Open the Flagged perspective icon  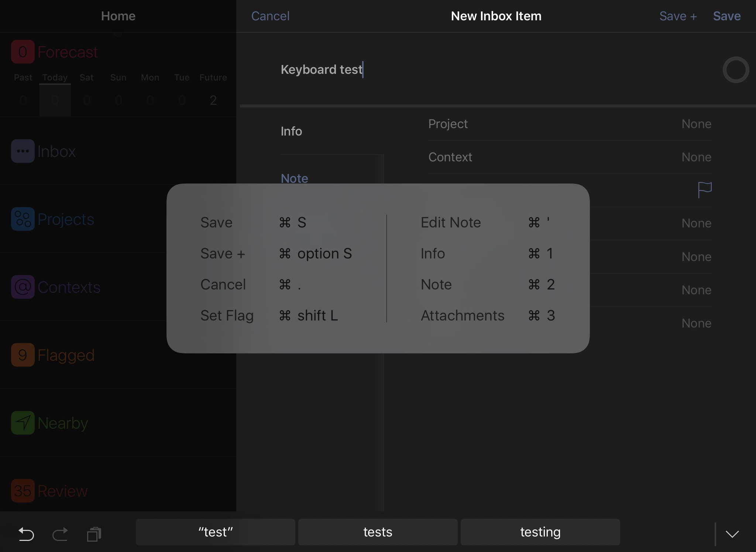23,355
